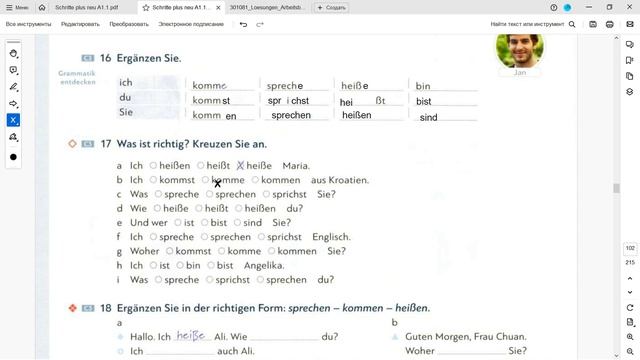Toggle the selected cross mark tool
640x360 pixels.
point(13,120)
